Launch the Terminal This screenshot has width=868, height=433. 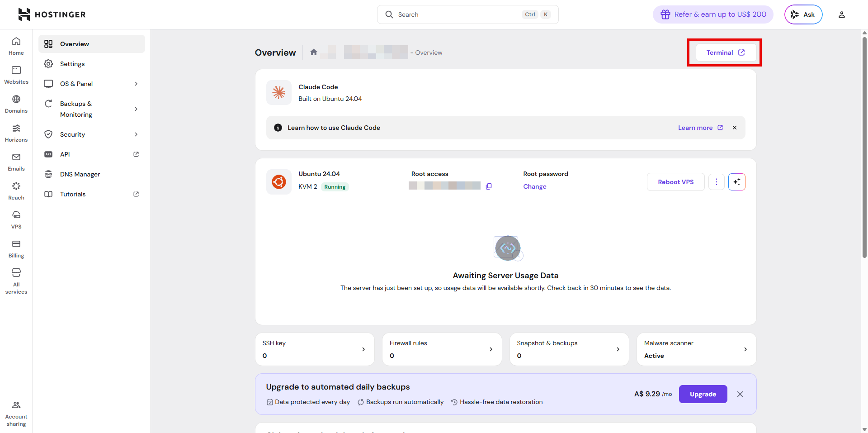[x=726, y=52]
